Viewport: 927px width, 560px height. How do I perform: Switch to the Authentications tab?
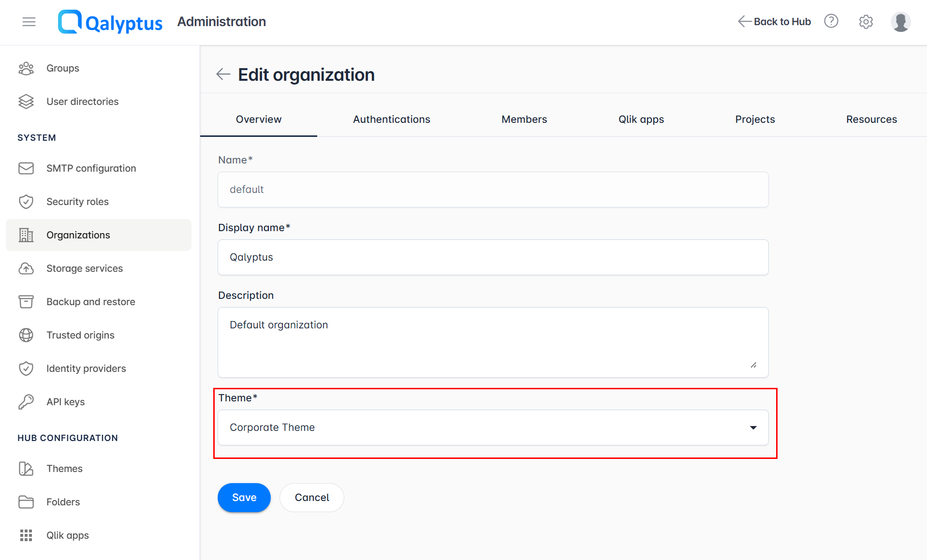coord(391,119)
